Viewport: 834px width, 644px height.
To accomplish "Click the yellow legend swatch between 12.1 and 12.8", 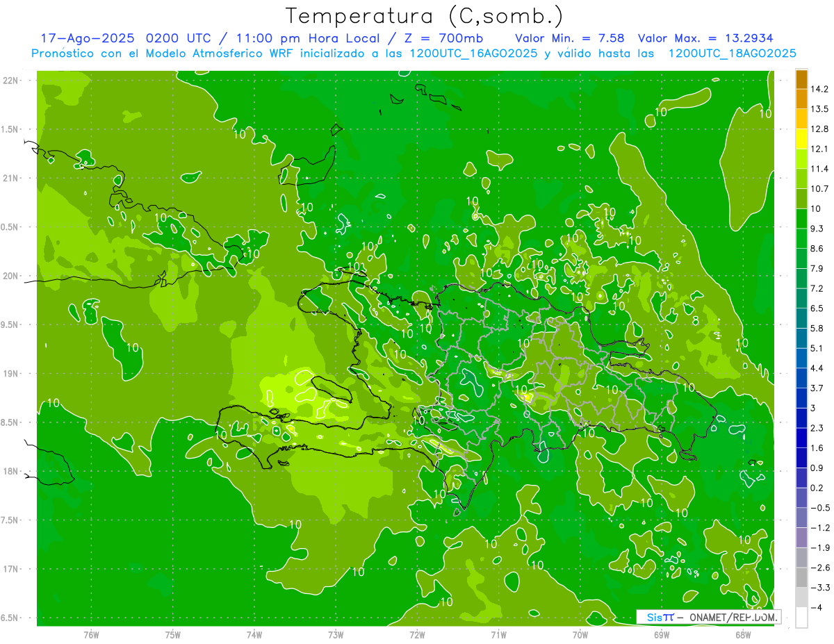I will point(801,138).
